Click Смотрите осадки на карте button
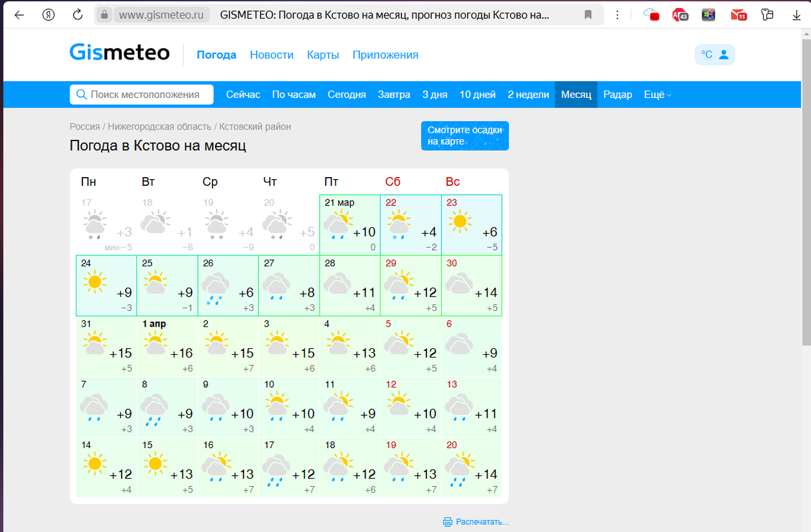The image size is (811, 532). coord(464,136)
